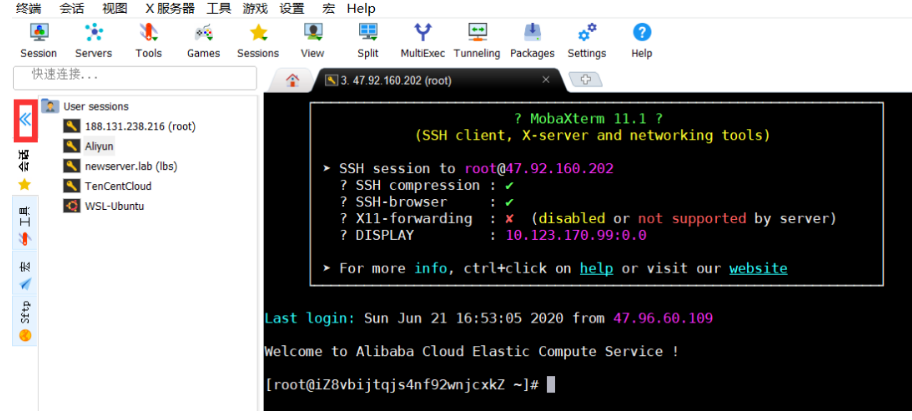
Task: Select the TenCentCloud session
Action: point(117,186)
